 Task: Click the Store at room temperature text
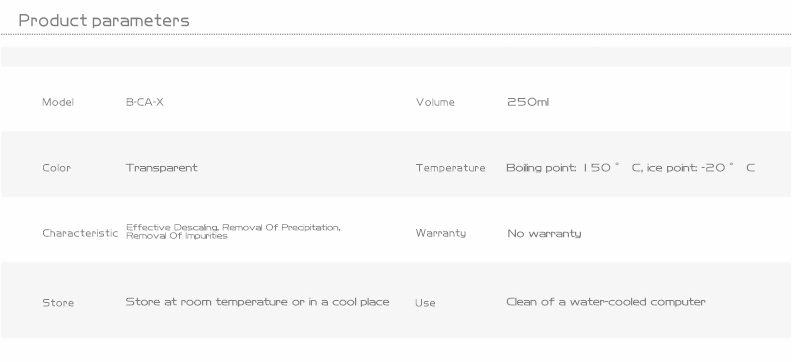(x=257, y=302)
